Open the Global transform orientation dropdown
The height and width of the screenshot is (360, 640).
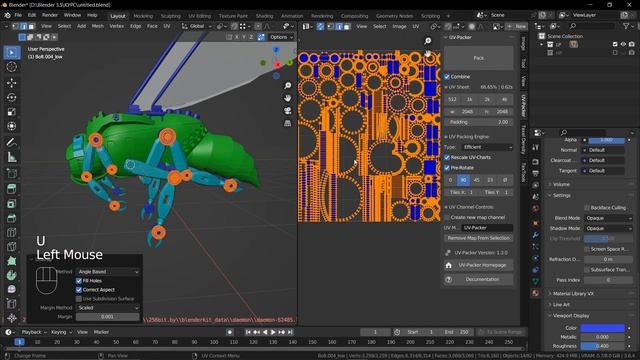click(197, 26)
